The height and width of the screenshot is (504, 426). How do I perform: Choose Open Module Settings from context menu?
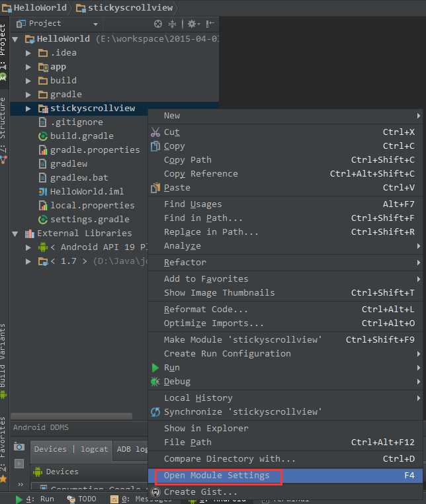(217, 476)
